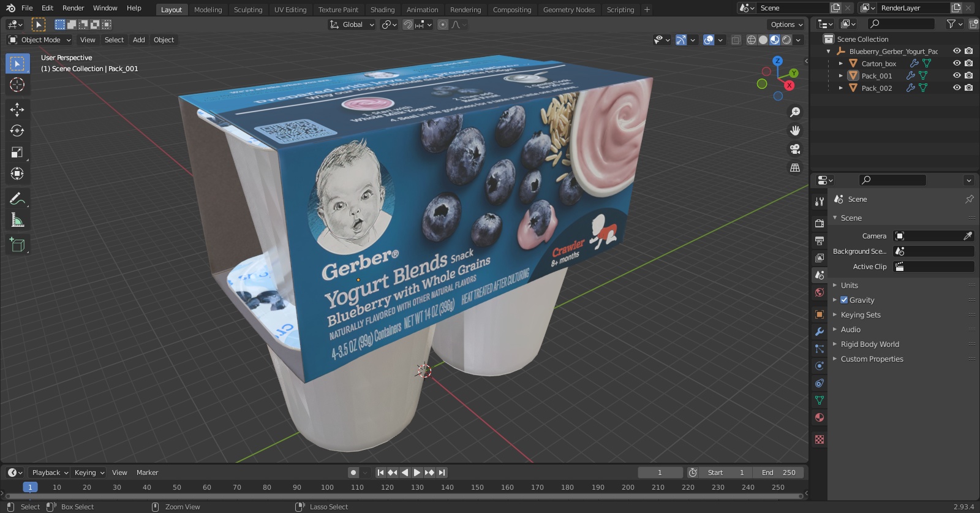
Task: Open the Object Data properties tab
Action: [x=820, y=400]
